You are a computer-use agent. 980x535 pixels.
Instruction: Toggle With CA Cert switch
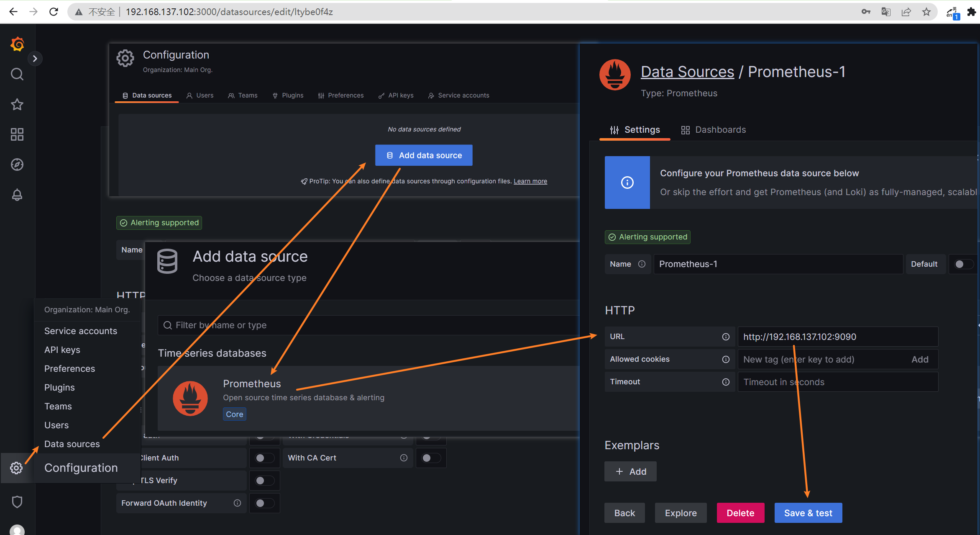click(431, 458)
